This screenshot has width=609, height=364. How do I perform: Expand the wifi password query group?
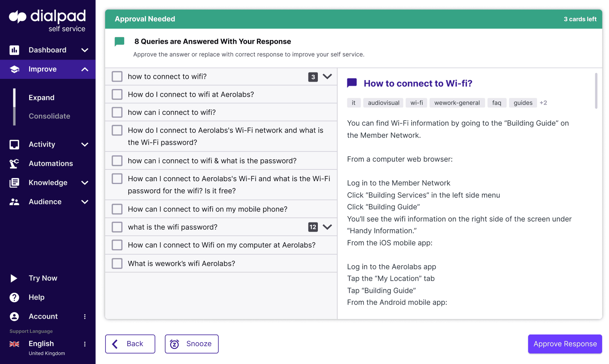[328, 227]
